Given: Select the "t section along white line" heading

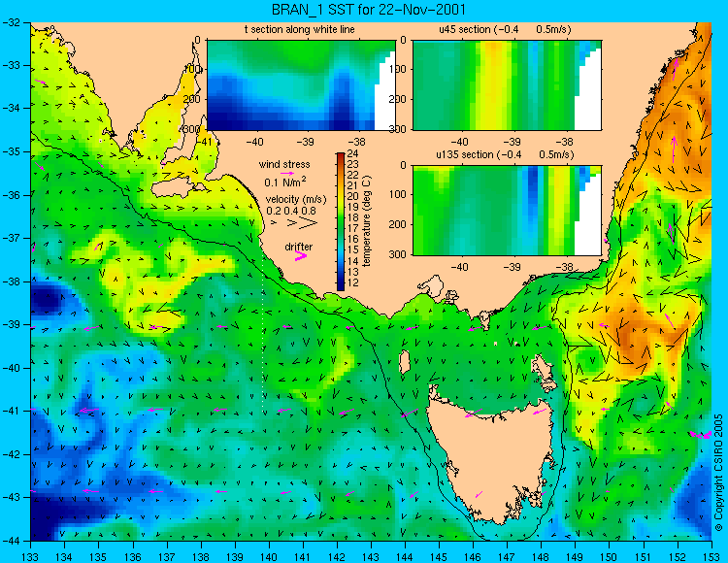Looking at the screenshot, I should pos(300,30).
